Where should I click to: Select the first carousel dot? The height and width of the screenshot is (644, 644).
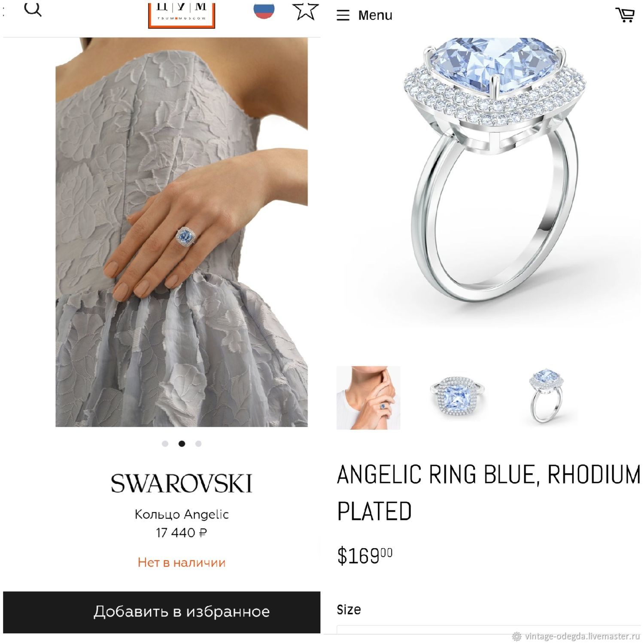click(165, 444)
